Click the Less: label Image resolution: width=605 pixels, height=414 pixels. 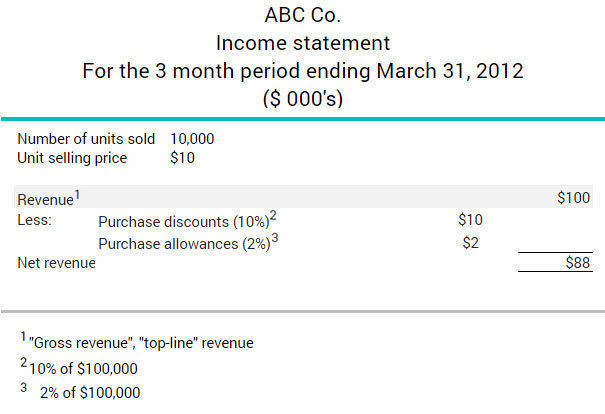click(x=34, y=220)
